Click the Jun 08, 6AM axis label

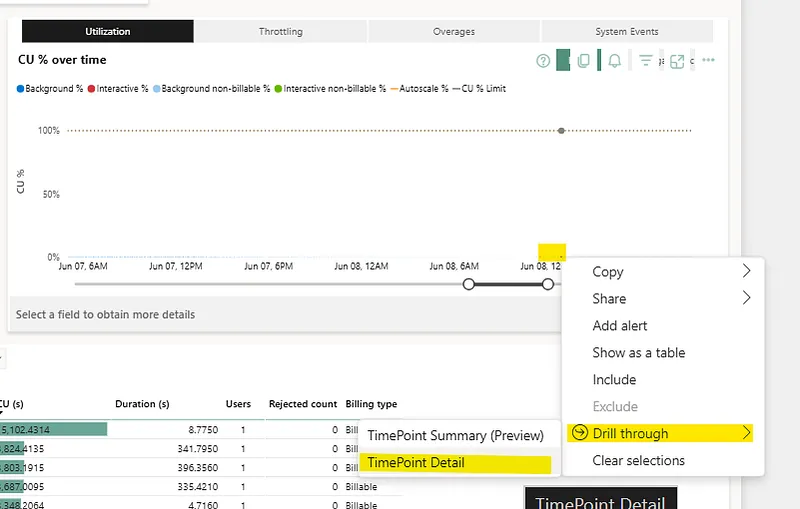(x=454, y=266)
